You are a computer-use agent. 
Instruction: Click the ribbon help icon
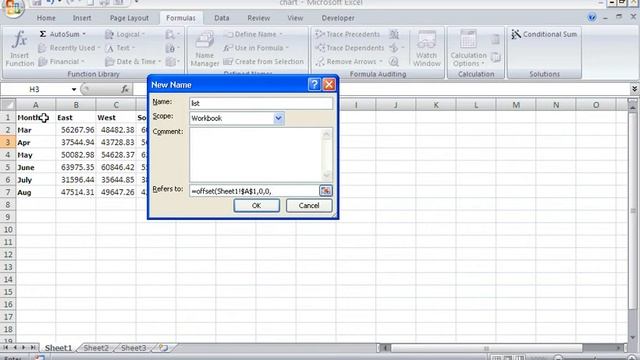point(592,18)
